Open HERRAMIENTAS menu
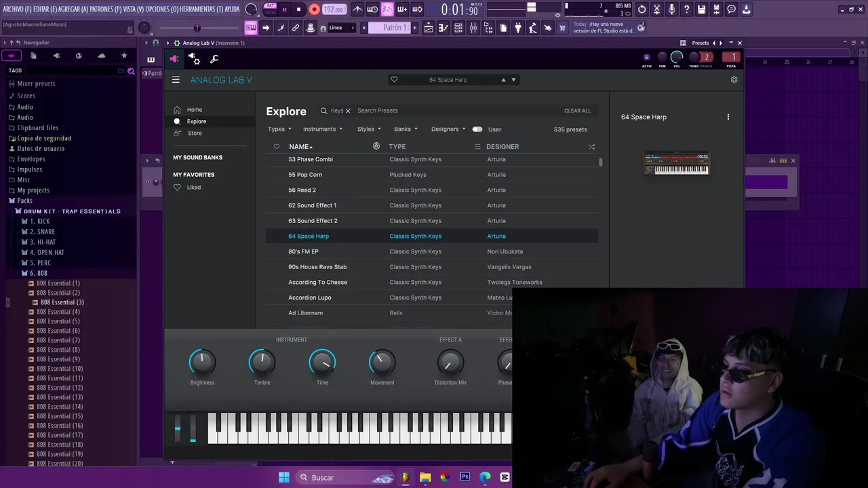 [x=201, y=9]
